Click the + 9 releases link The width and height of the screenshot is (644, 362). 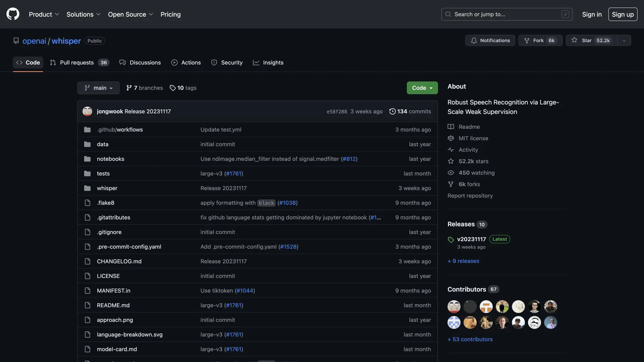[x=463, y=261]
